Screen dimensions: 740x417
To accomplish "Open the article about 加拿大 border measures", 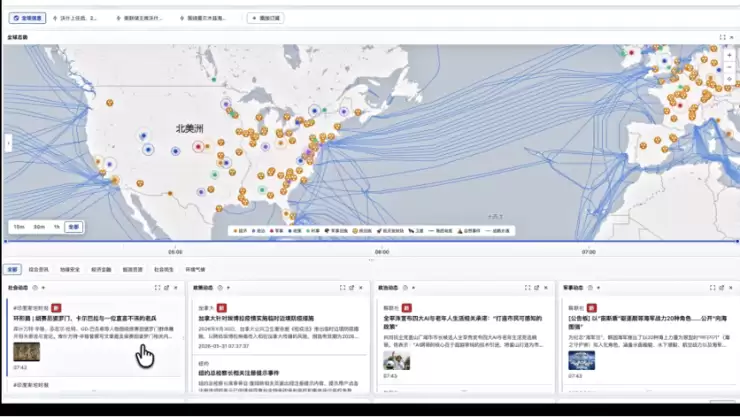I will 256,318.
